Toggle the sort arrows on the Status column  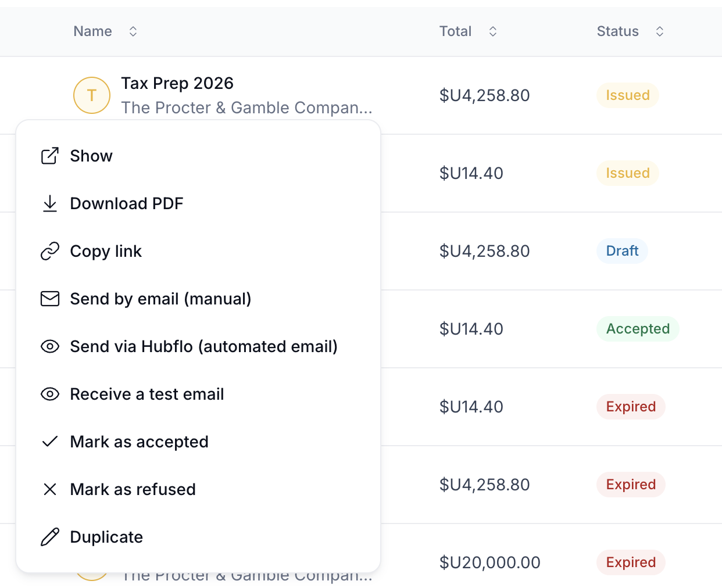(660, 31)
